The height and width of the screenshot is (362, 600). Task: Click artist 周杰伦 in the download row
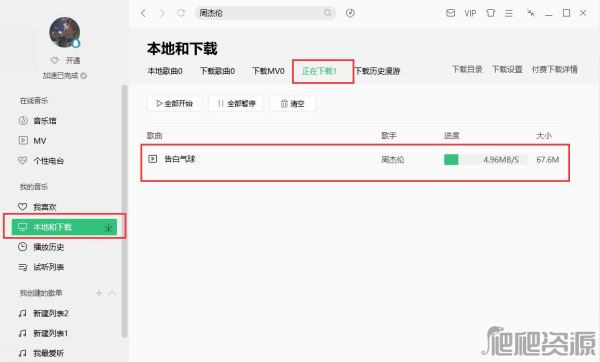[x=392, y=160]
